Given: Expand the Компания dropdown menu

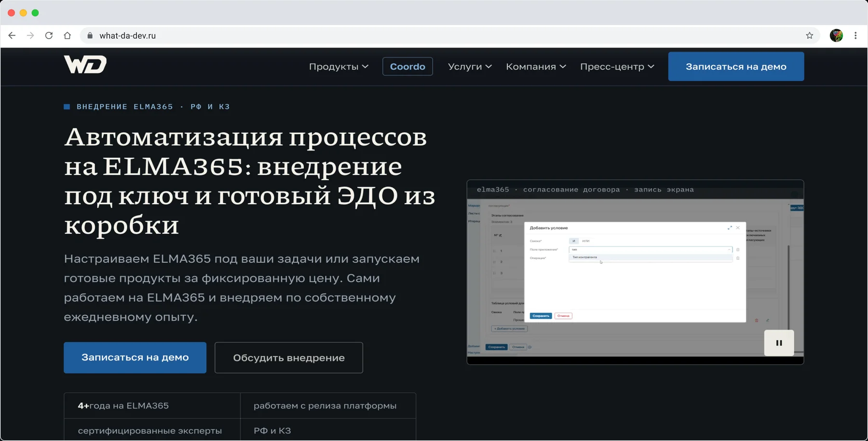Looking at the screenshot, I should click(x=536, y=67).
